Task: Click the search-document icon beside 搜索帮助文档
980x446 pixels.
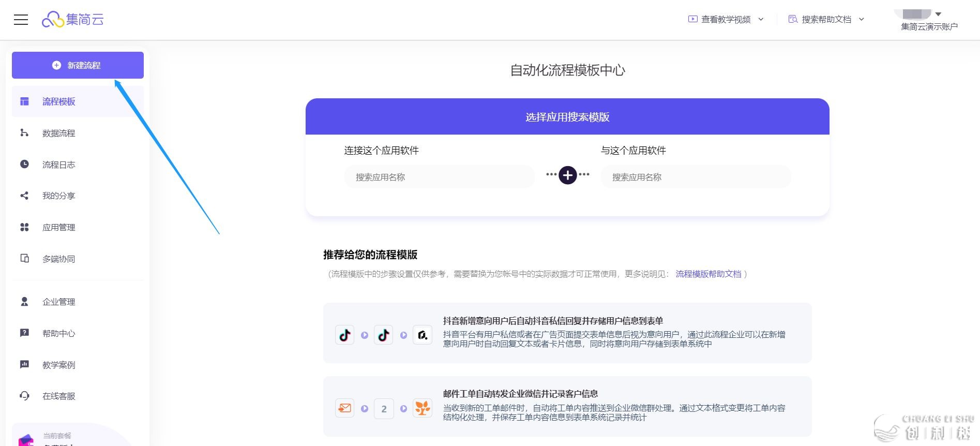Action: (x=793, y=19)
